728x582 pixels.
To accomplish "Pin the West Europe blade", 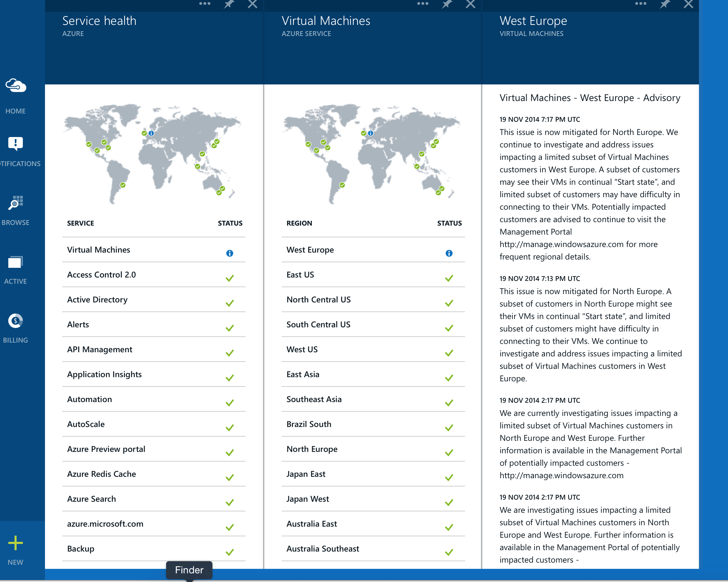I will point(665,4).
